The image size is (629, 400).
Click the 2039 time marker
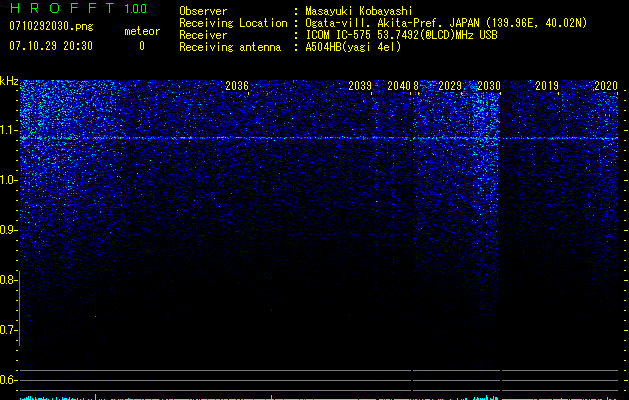coord(360,86)
